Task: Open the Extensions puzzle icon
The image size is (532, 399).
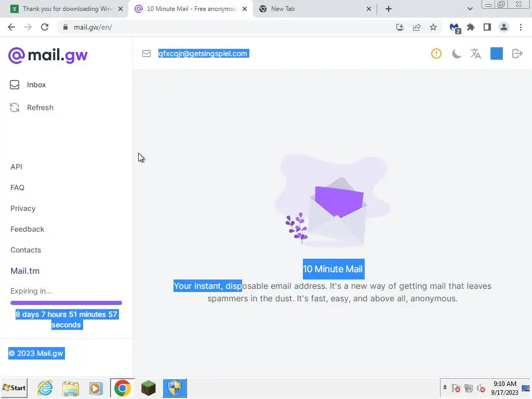Action: [471, 27]
